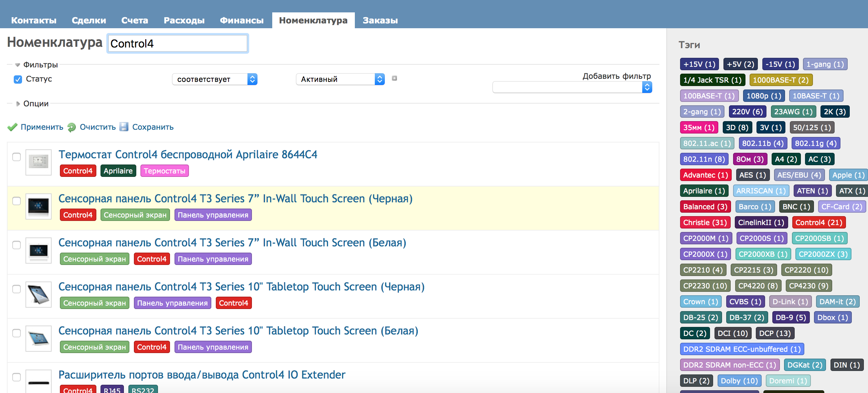Click the Применить link
This screenshot has height=393, width=868.
pos(42,127)
